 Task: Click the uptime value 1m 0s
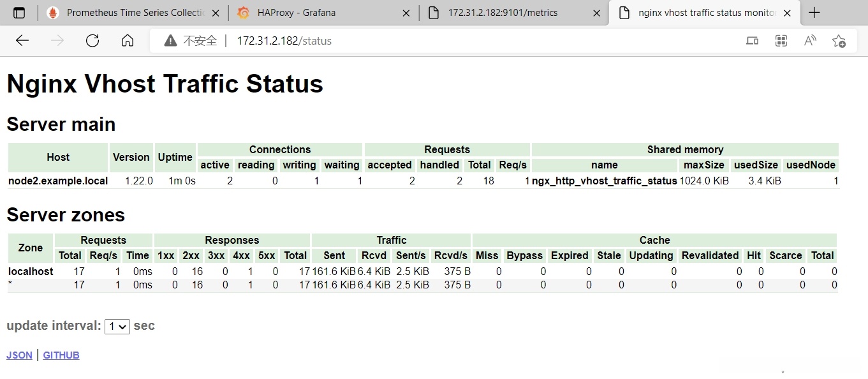point(182,181)
